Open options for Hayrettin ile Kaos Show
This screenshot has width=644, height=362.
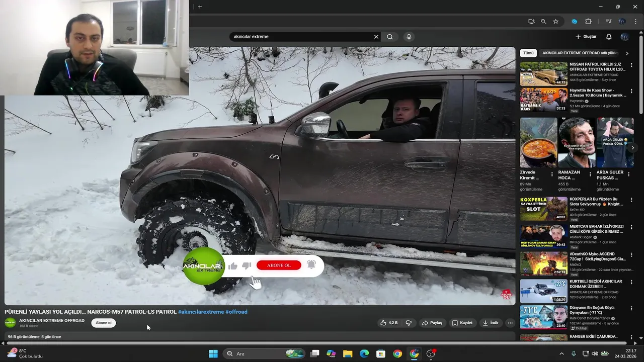tap(631, 91)
